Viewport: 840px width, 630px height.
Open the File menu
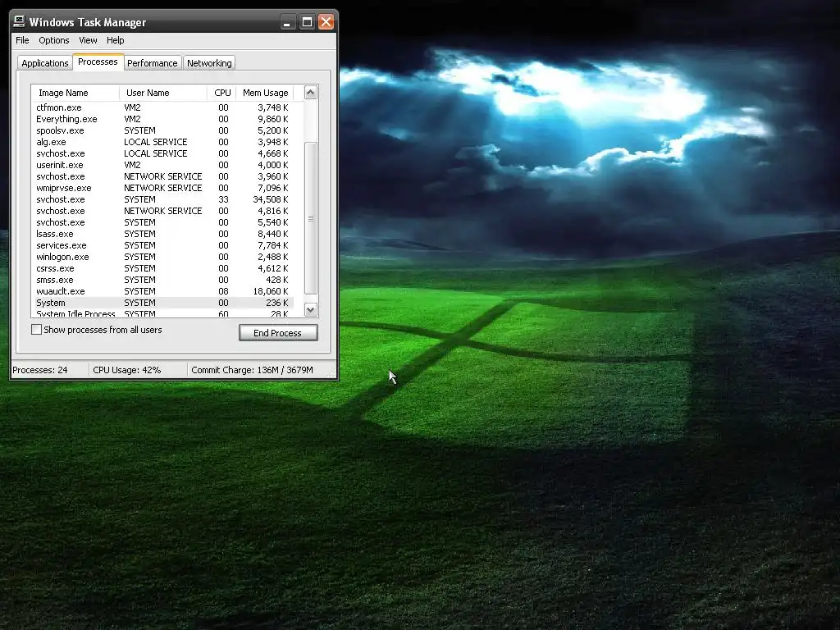[x=22, y=40]
